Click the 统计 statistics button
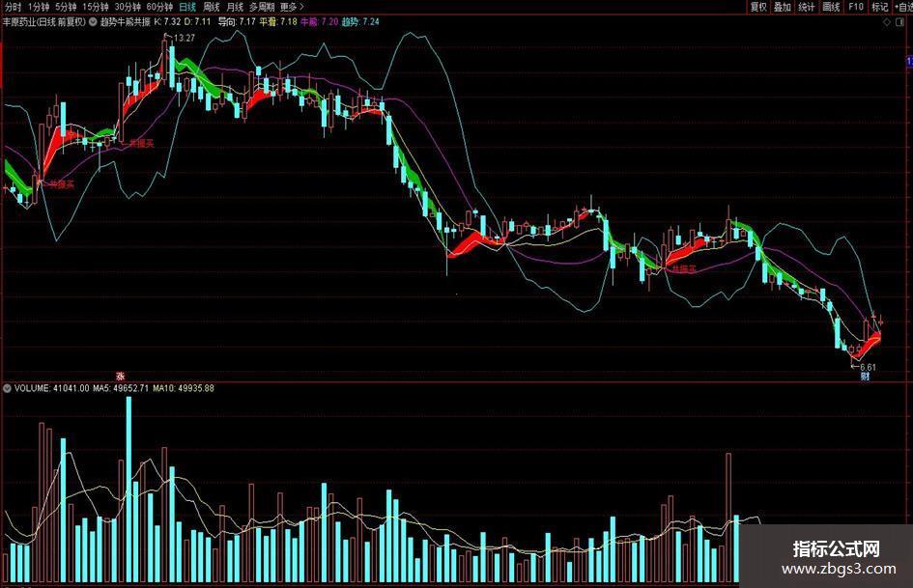The height and width of the screenshot is (588, 913). tap(807, 7)
